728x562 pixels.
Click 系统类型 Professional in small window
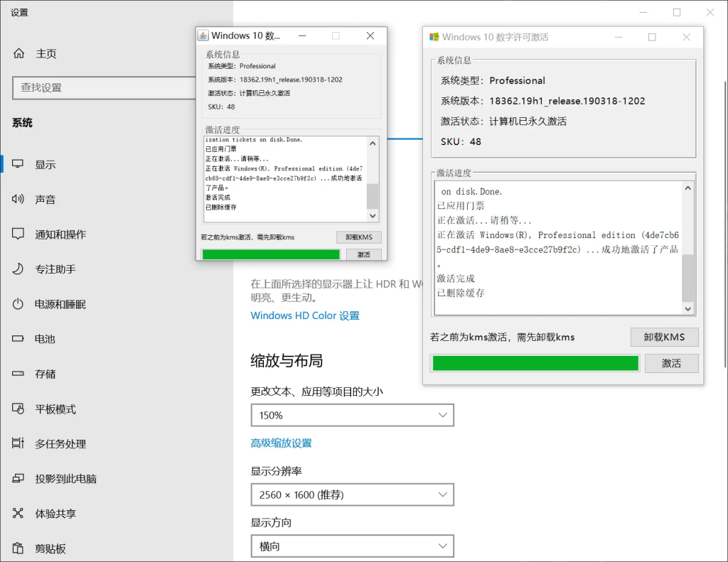point(242,66)
